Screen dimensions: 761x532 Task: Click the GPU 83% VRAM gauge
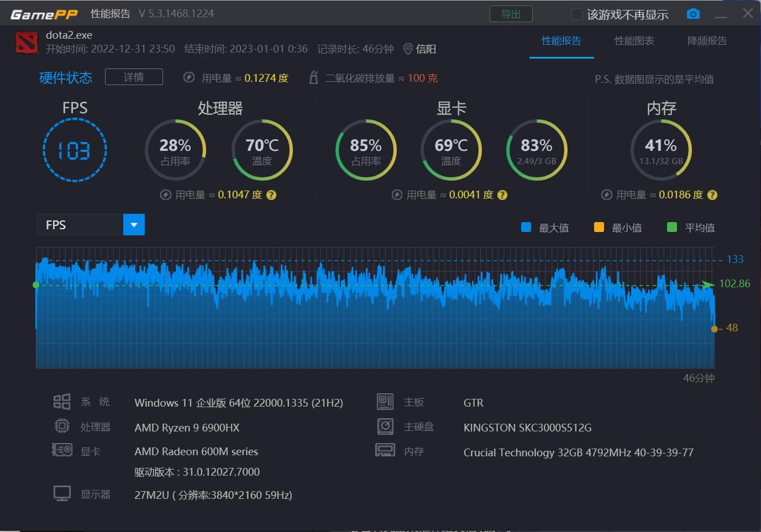coord(537,150)
